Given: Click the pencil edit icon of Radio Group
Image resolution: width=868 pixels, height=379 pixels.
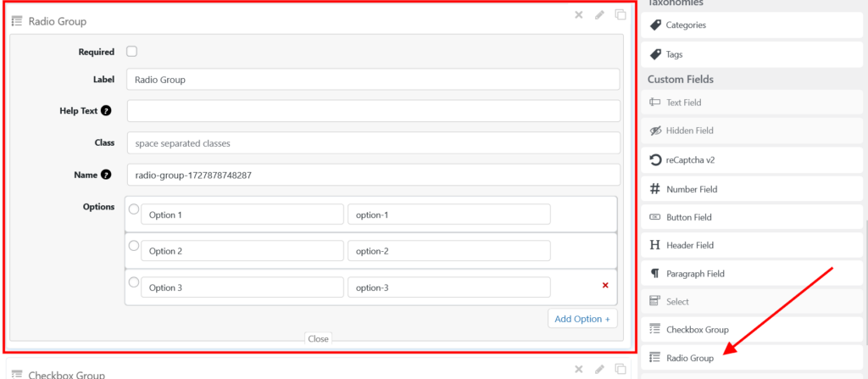Looking at the screenshot, I should (600, 14).
